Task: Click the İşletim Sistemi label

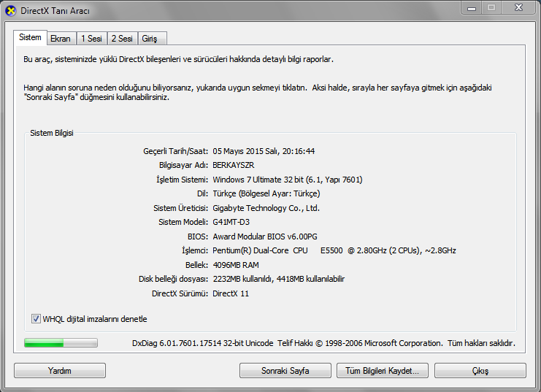Action: coord(183,180)
